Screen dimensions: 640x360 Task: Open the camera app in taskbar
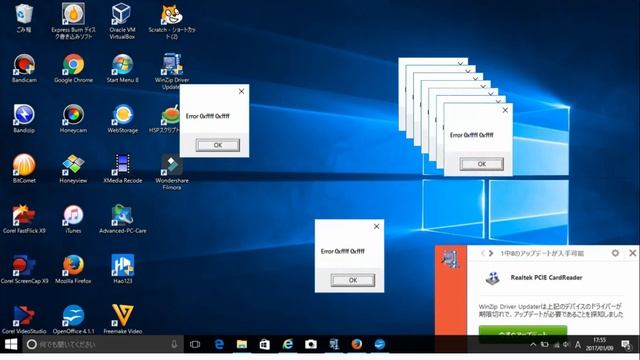click(x=311, y=344)
